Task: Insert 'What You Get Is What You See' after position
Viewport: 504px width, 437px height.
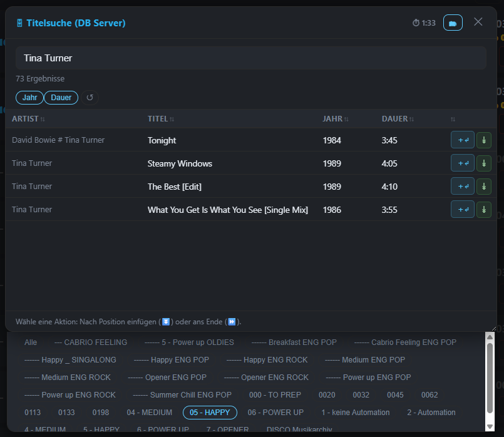Action: (x=463, y=209)
